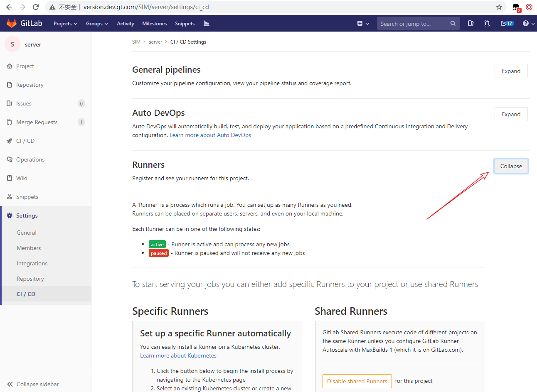Collapse the sidebar
This screenshot has height=392, width=537.
(33, 384)
